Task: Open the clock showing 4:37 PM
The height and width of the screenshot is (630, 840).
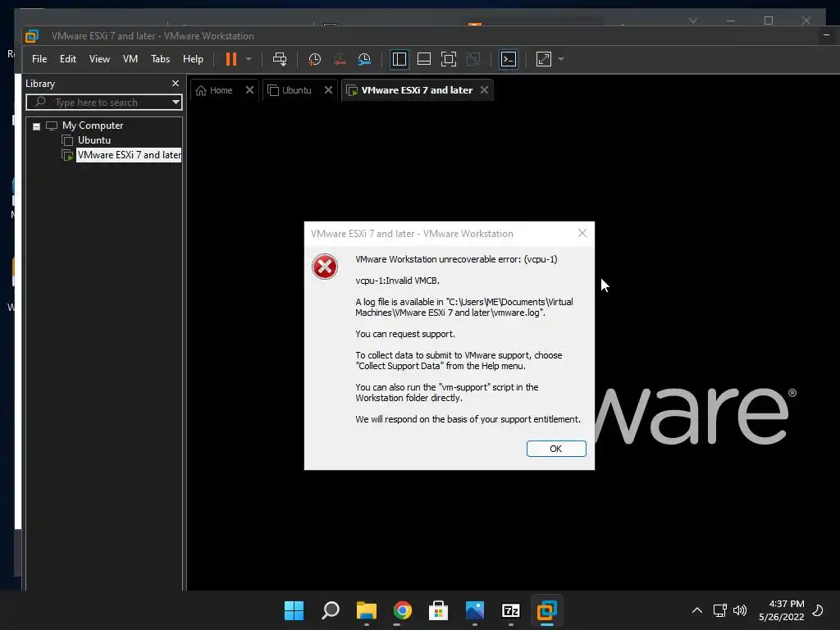Action: [x=782, y=610]
